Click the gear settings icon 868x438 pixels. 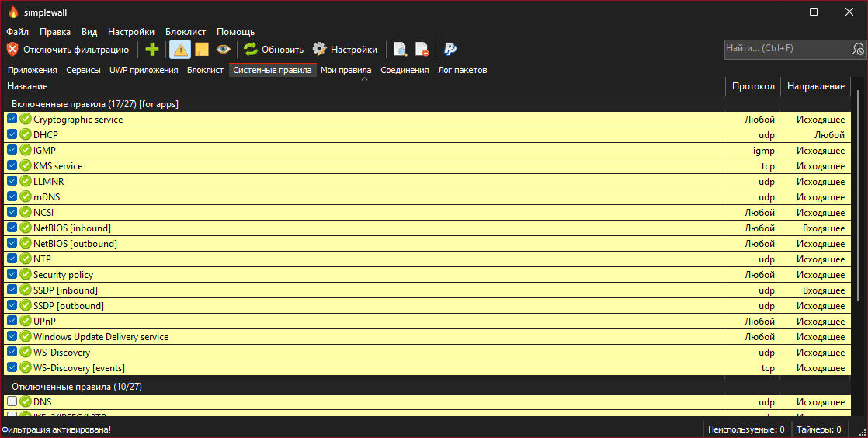pyautogui.click(x=319, y=49)
